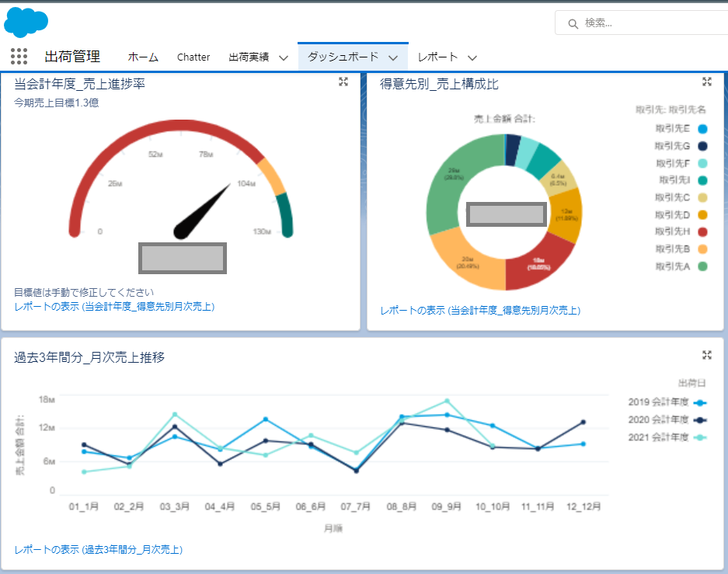Open the App Launcher grid icon

pos(19,57)
